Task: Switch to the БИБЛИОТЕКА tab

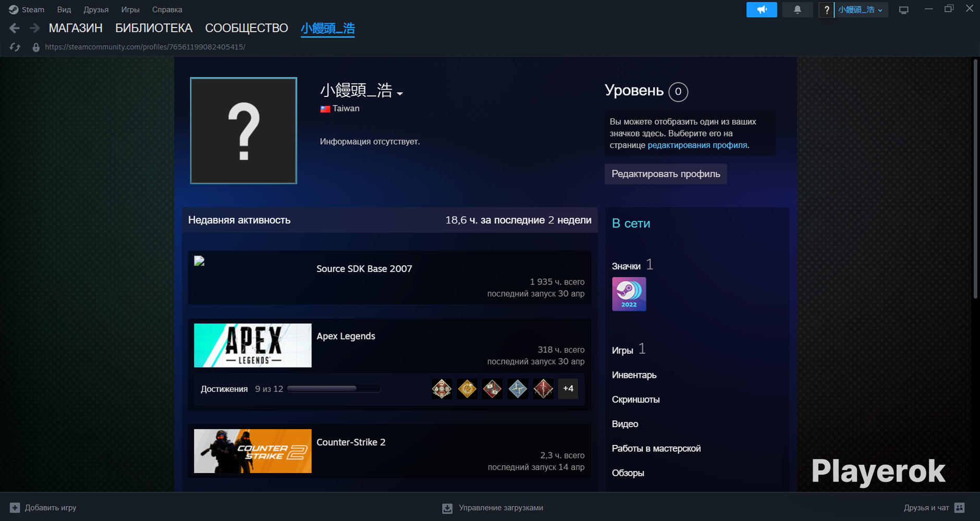Action: coord(154,28)
